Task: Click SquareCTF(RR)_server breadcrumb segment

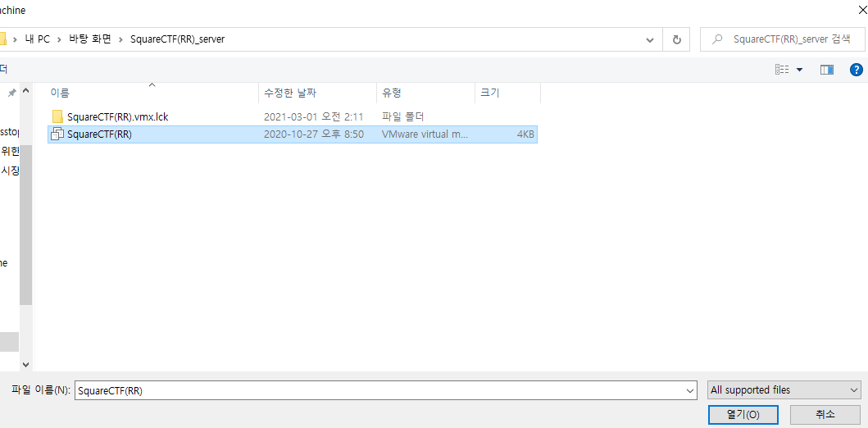Action: point(177,39)
